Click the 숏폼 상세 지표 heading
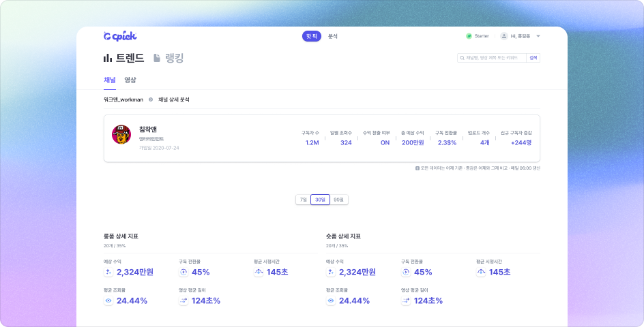The height and width of the screenshot is (327, 644). [x=343, y=236]
